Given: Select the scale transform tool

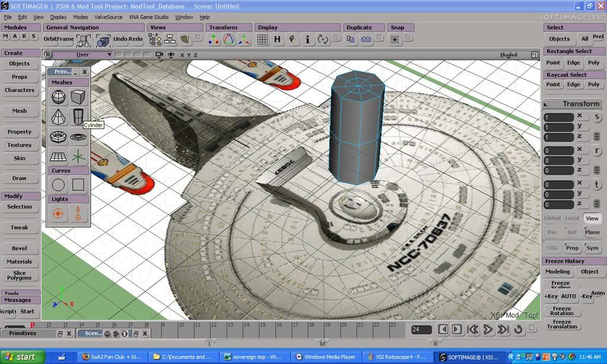Looking at the screenshot, I should (244, 40).
